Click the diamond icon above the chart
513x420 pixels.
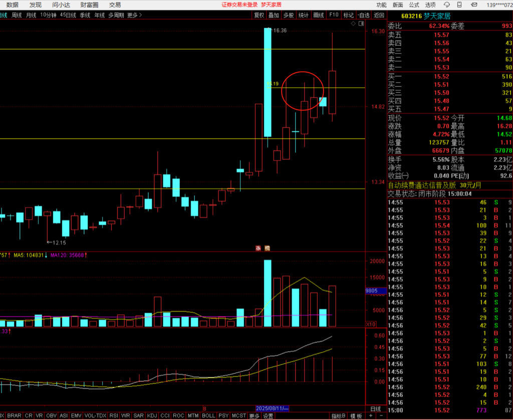353,23
